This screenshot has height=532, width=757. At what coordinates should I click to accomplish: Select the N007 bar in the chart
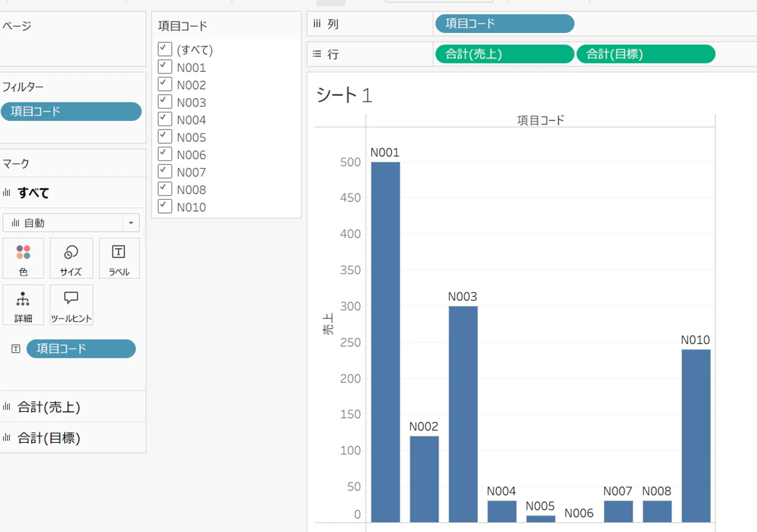[x=619, y=511]
